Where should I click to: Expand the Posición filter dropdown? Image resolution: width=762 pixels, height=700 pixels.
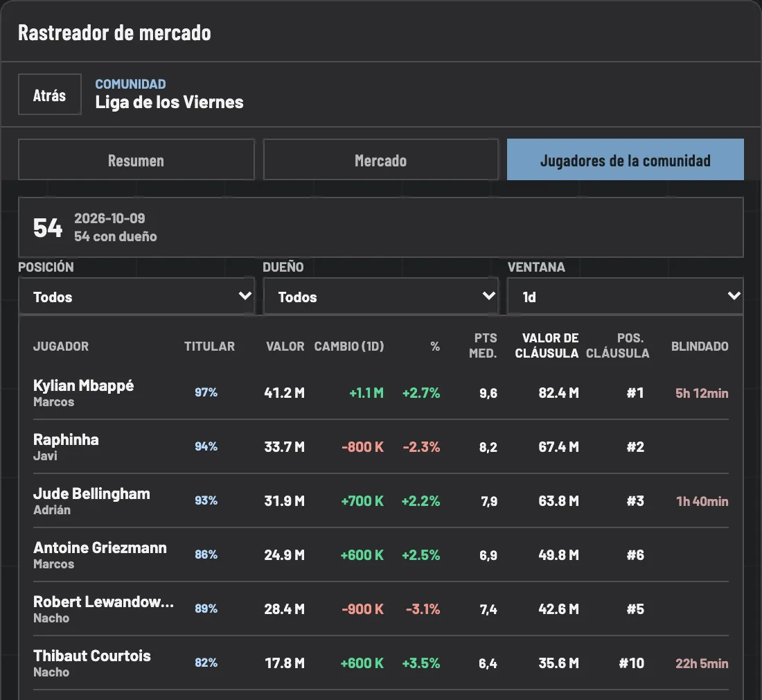click(x=136, y=297)
